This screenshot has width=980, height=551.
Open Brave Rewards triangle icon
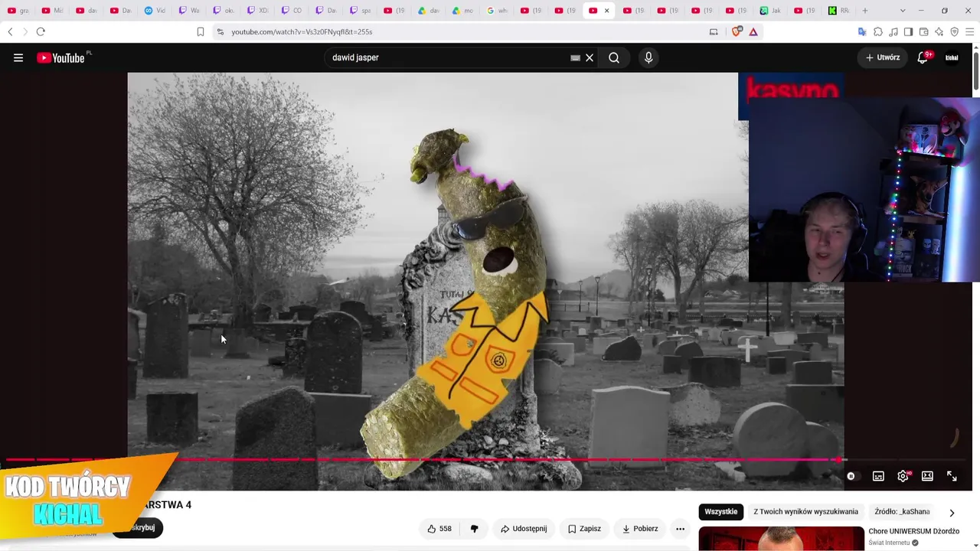[x=753, y=31]
